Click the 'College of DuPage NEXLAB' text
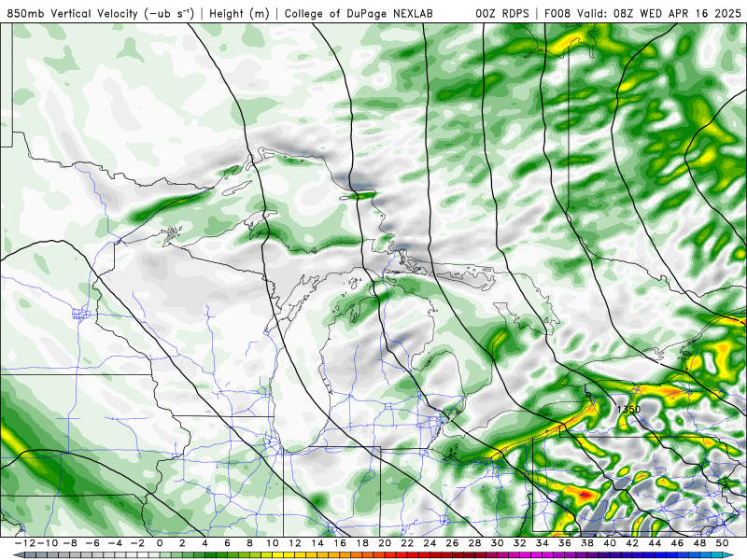Screen dimensions: 747x560 click(x=359, y=13)
